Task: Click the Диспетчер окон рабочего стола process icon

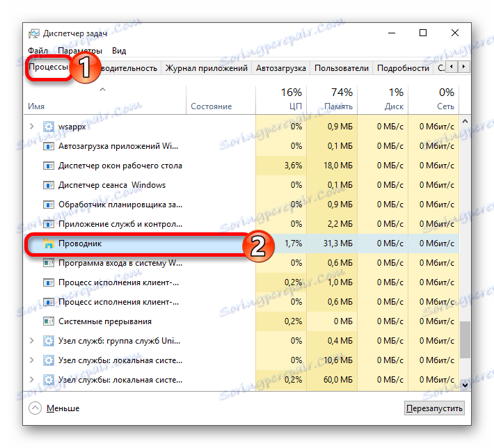Action: click(x=48, y=166)
